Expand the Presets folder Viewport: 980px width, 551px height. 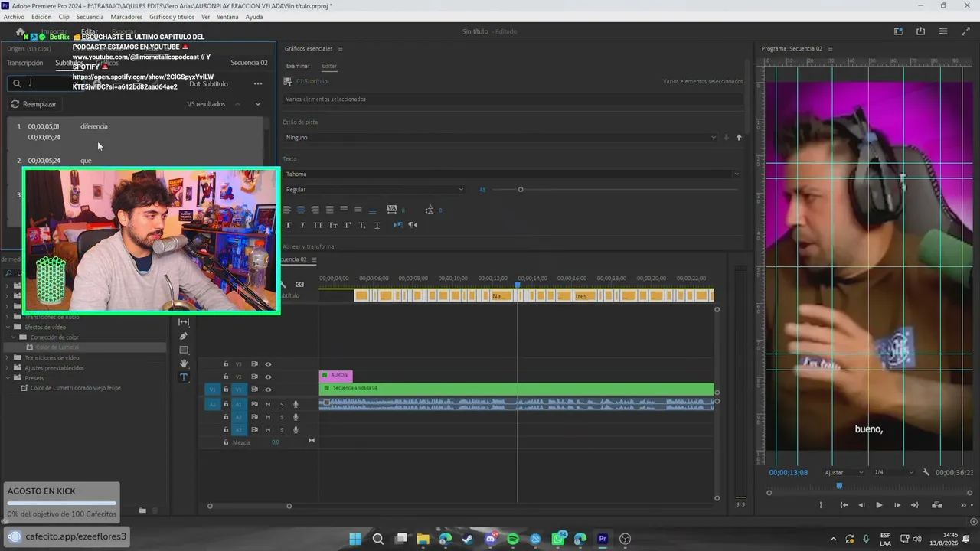pyautogui.click(x=8, y=378)
